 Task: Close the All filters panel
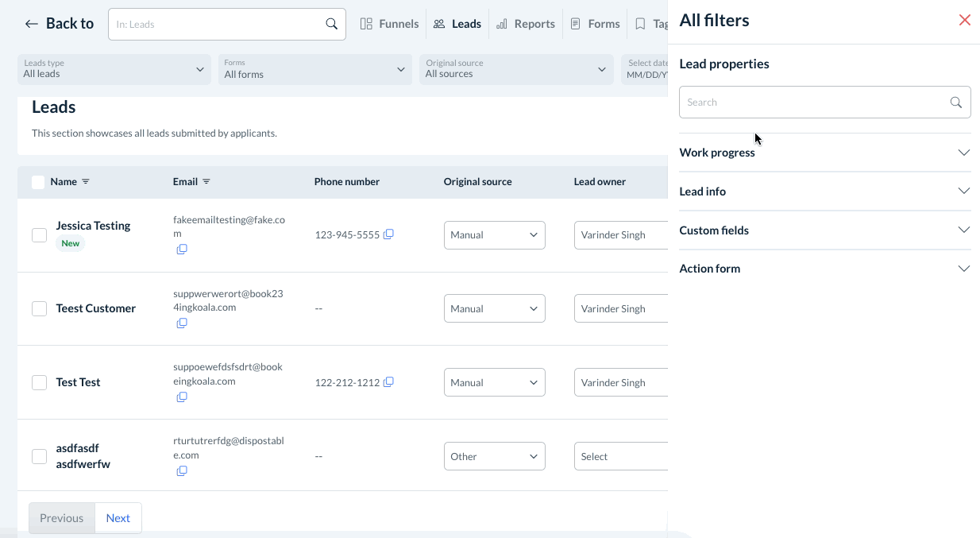tap(964, 20)
